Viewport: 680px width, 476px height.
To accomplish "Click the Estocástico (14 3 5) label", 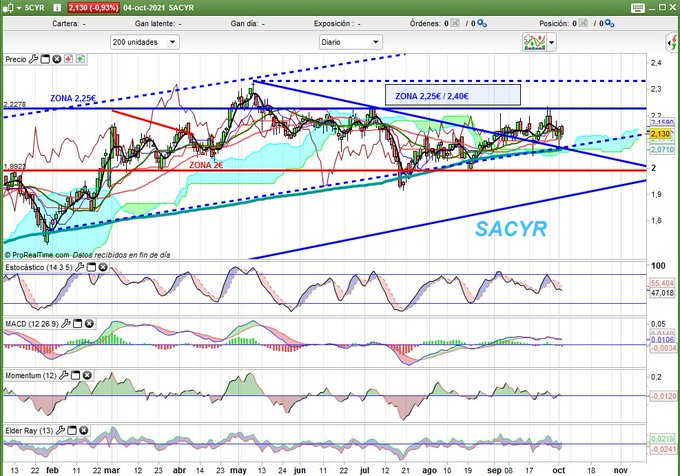I will 39,267.
